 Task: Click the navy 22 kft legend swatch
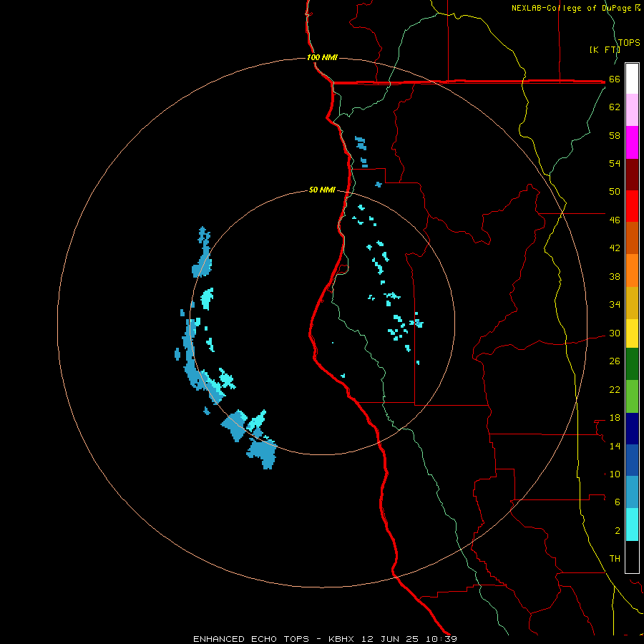tap(632, 429)
